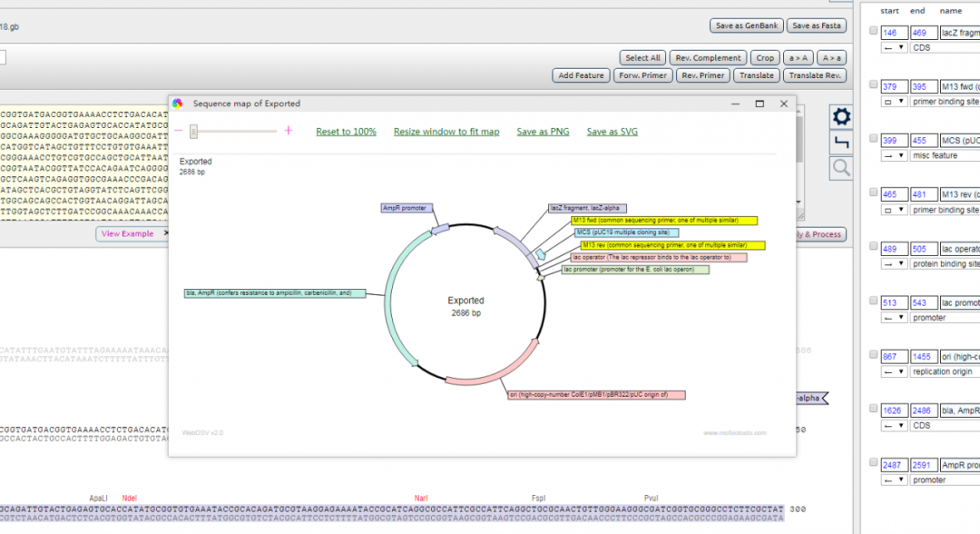
Task: Click the colorful Sequence map window icon
Action: (178, 104)
